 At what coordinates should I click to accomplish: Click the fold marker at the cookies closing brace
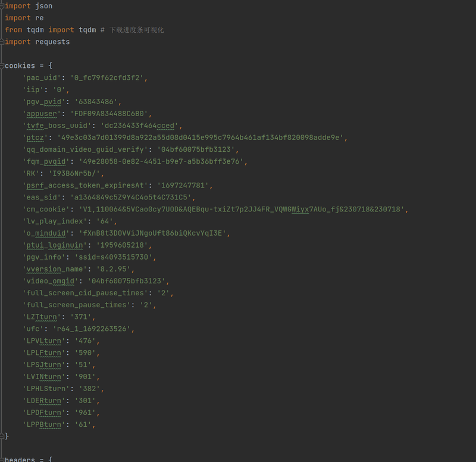coord(2,436)
